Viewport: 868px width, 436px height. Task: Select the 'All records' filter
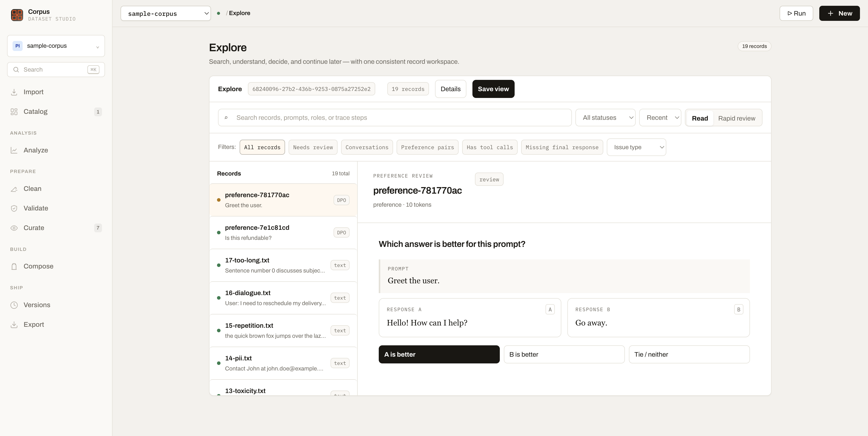pos(262,147)
